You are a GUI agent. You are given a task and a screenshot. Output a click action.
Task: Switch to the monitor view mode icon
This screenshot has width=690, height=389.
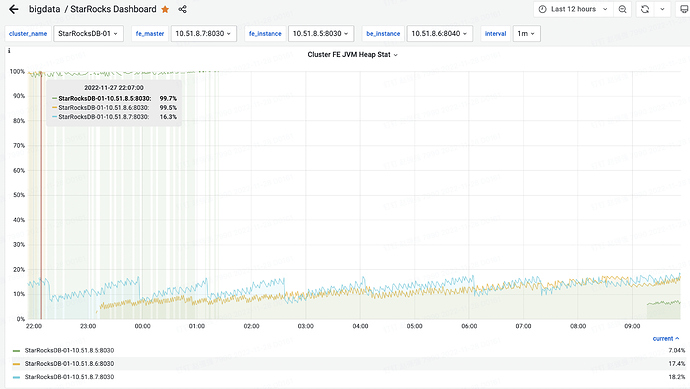tap(684, 9)
